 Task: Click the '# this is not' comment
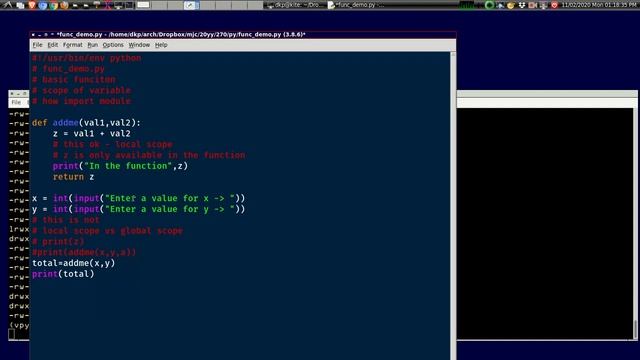66,220
